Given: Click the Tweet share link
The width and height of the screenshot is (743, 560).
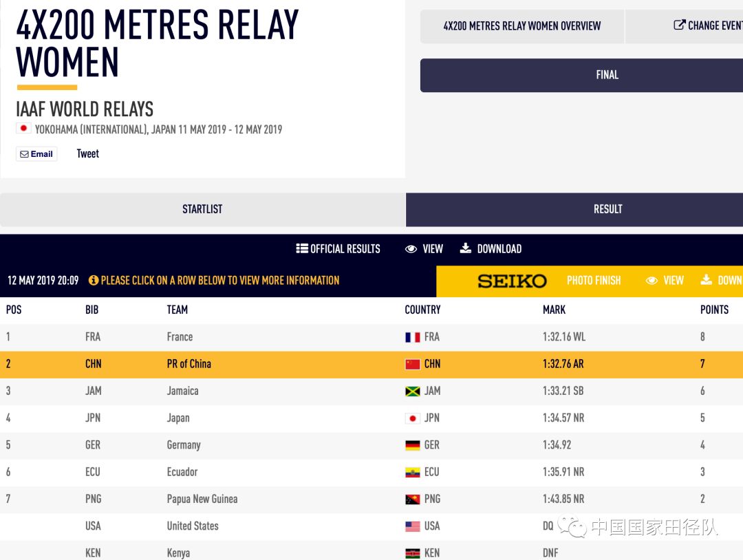Looking at the screenshot, I should (87, 154).
